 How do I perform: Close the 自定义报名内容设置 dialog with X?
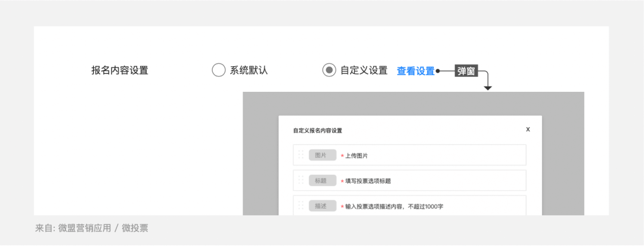(x=528, y=129)
